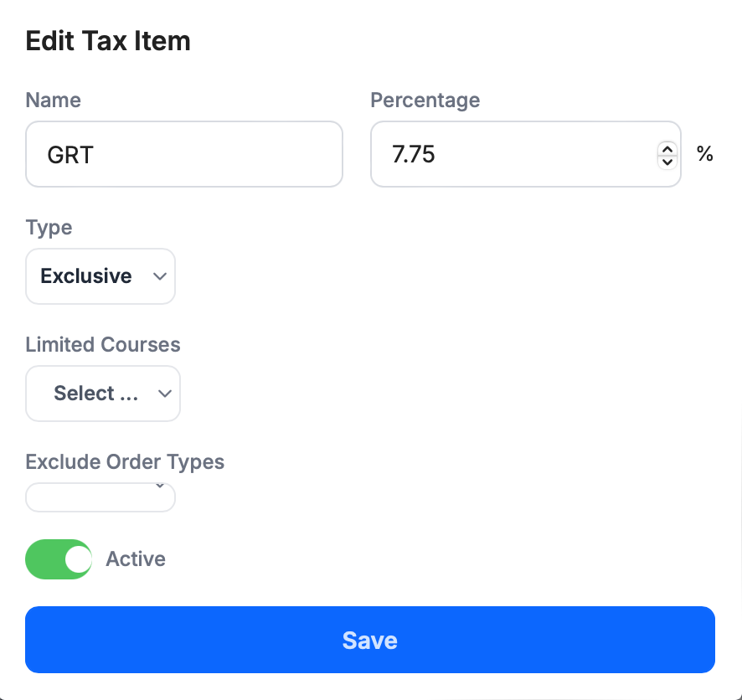
Task: Select the Edit Tax Item heading
Action: click(107, 40)
